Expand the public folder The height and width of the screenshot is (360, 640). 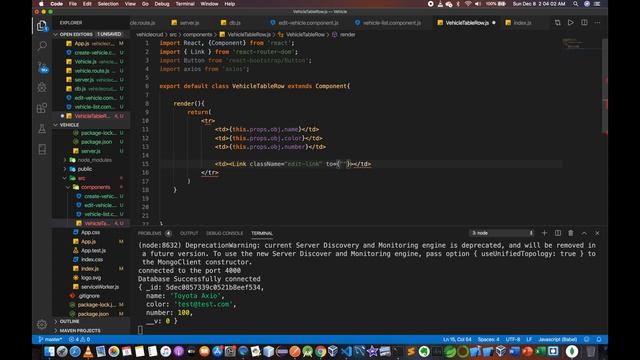click(x=84, y=169)
